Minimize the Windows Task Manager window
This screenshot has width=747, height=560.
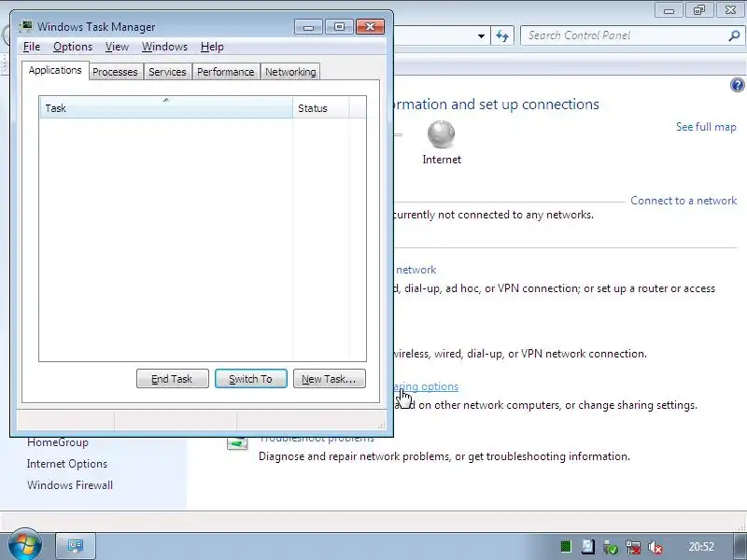point(308,27)
